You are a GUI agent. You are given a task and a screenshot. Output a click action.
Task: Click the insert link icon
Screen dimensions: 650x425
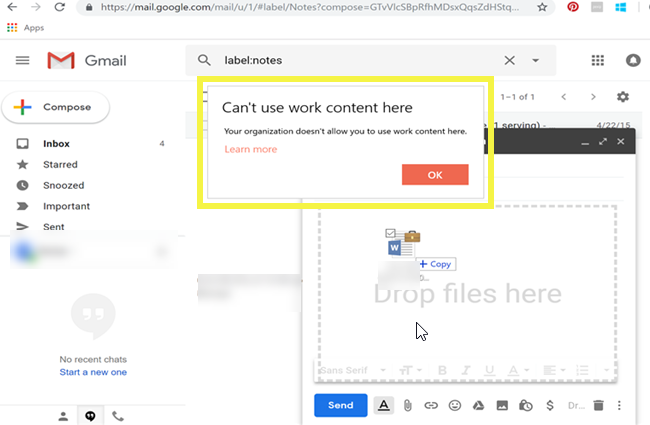(431, 405)
